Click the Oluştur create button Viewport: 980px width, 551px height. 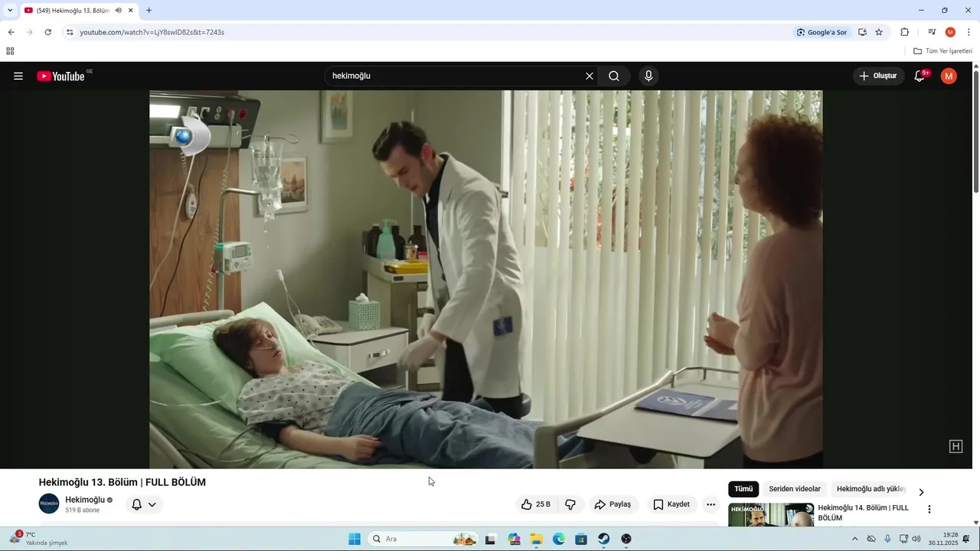click(878, 76)
